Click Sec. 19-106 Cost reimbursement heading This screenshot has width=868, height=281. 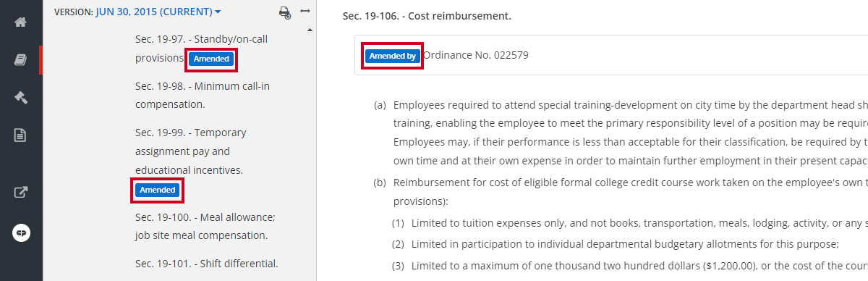(427, 15)
